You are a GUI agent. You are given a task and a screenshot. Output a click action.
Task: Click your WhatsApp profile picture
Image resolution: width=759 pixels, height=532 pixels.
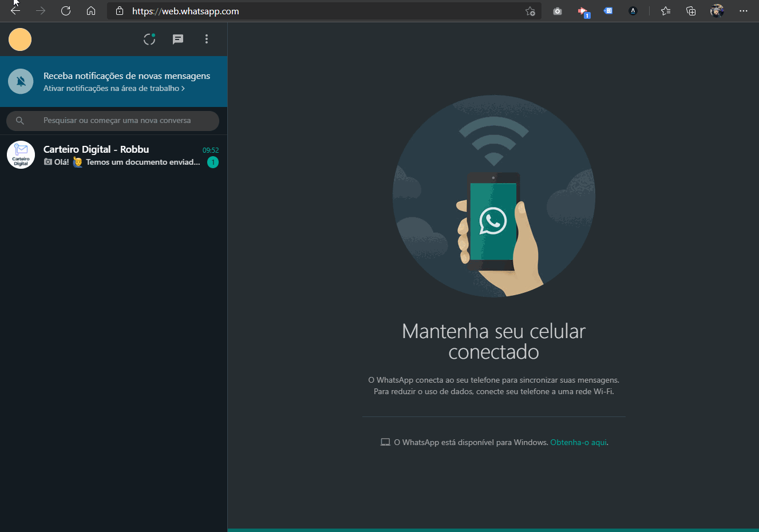(x=20, y=39)
